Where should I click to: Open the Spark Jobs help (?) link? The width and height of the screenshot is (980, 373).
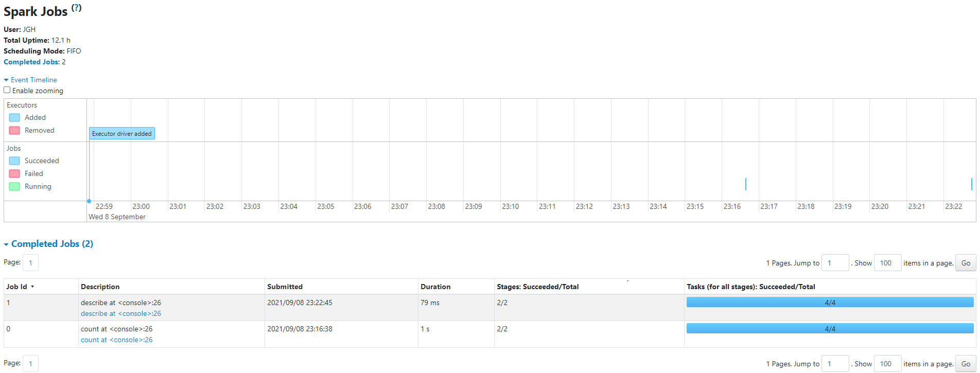pos(76,8)
